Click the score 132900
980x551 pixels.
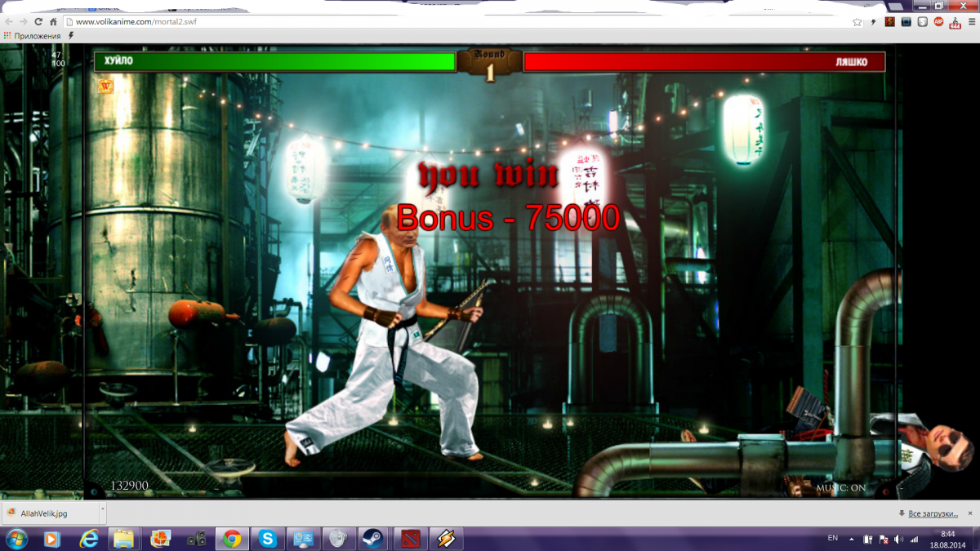coord(129,486)
